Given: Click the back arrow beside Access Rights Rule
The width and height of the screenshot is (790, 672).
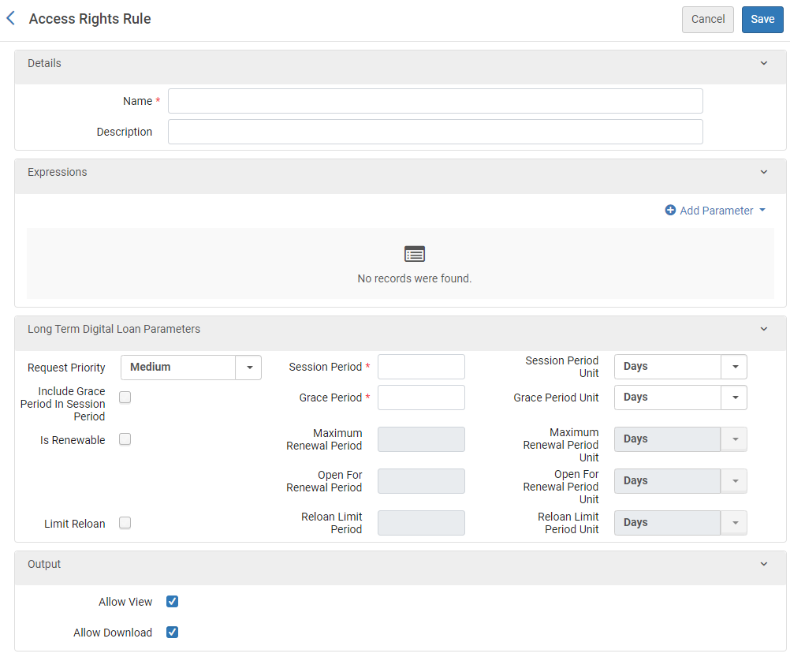Looking at the screenshot, I should (11, 18).
